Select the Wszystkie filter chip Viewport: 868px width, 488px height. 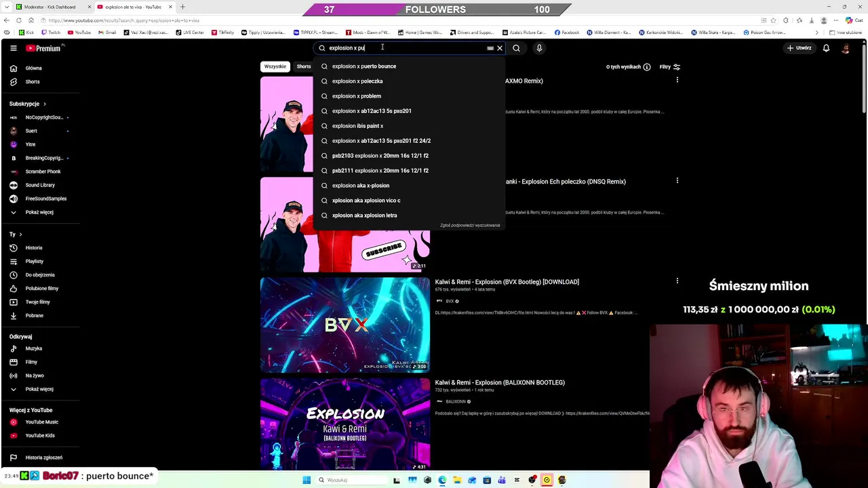[x=275, y=66]
